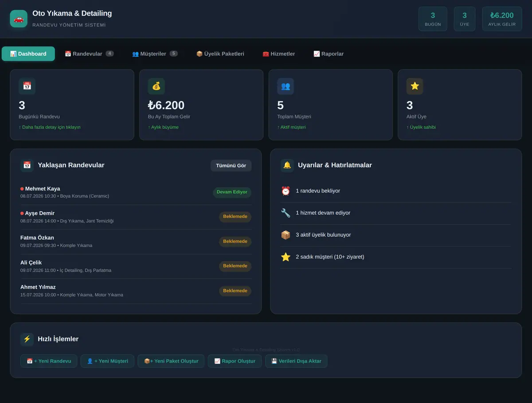This screenshot has width=532, height=403.
Task: Click the 2 sadık müşteri reminder text
Action: click(330, 257)
